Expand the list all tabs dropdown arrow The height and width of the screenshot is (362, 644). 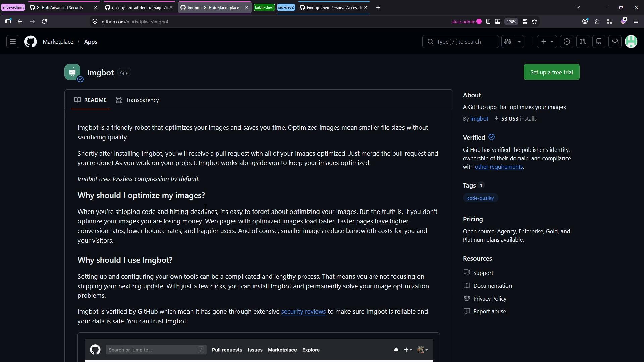[578, 7]
